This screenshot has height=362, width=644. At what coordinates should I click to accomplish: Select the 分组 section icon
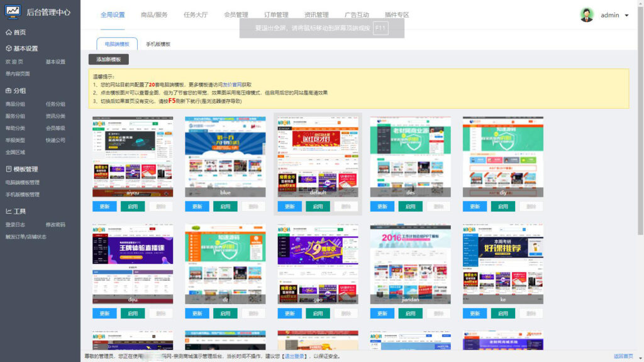pos(9,91)
